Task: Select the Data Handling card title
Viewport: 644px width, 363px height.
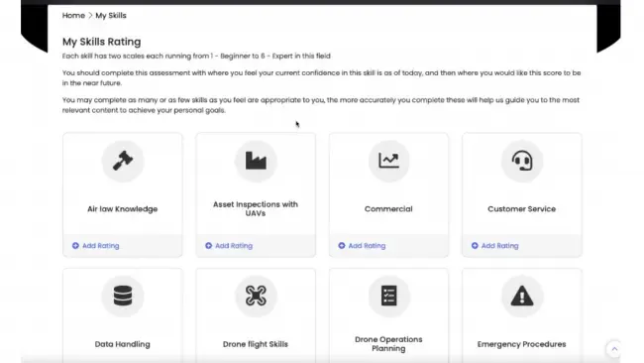Action: [123, 344]
